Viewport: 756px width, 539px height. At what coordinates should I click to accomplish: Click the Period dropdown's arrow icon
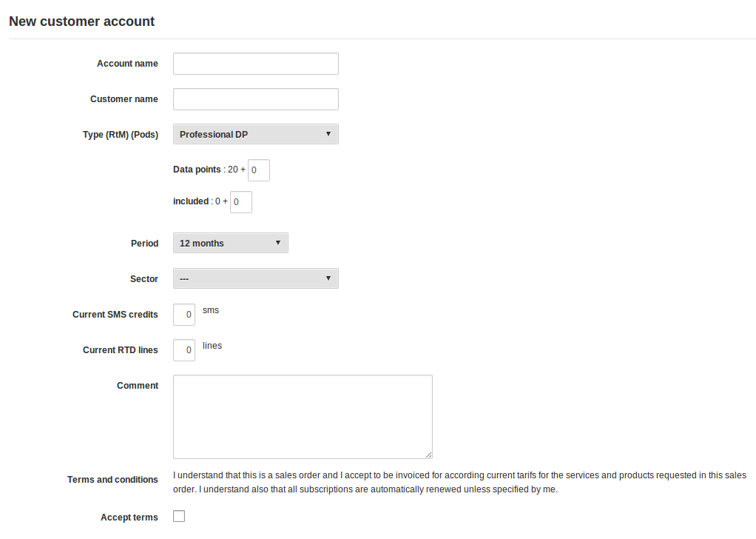click(x=279, y=243)
